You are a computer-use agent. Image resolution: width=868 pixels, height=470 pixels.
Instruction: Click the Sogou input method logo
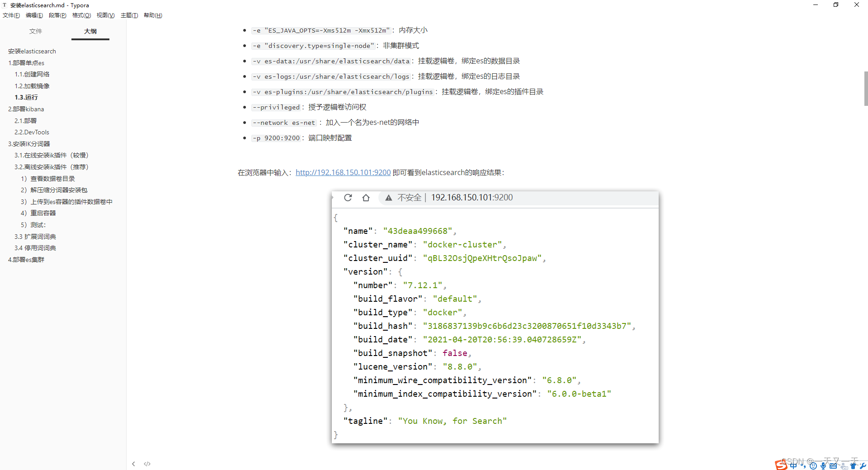coord(781,465)
